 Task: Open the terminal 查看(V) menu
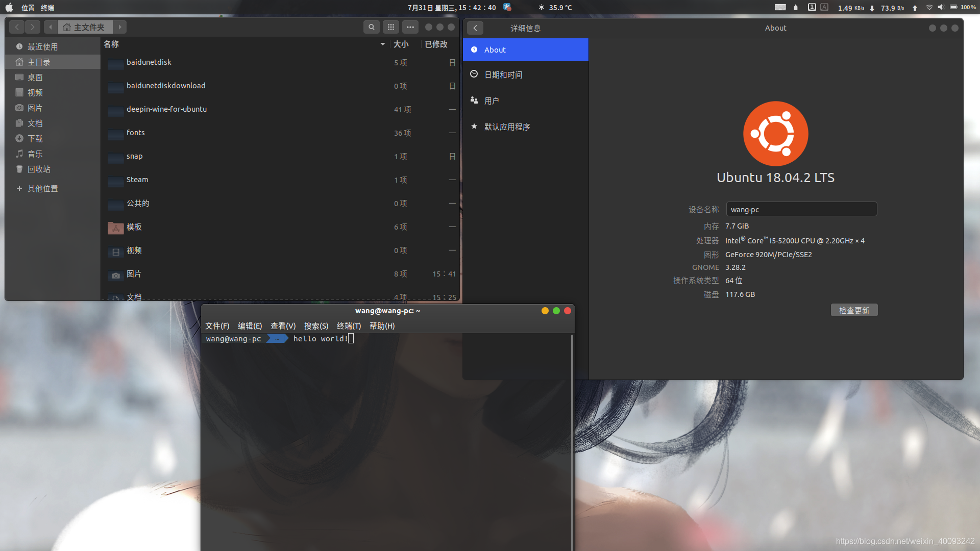pyautogui.click(x=283, y=326)
